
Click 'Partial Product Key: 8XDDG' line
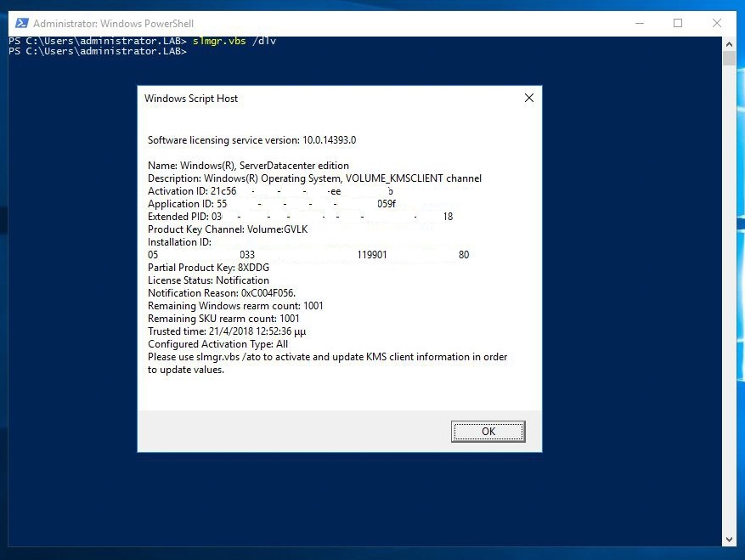pyautogui.click(x=208, y=268)
